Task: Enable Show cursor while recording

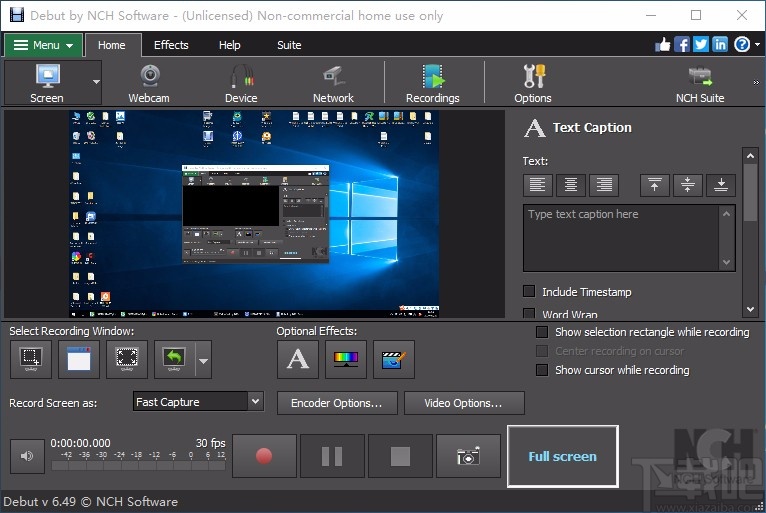Action: [x=542, y=370]
